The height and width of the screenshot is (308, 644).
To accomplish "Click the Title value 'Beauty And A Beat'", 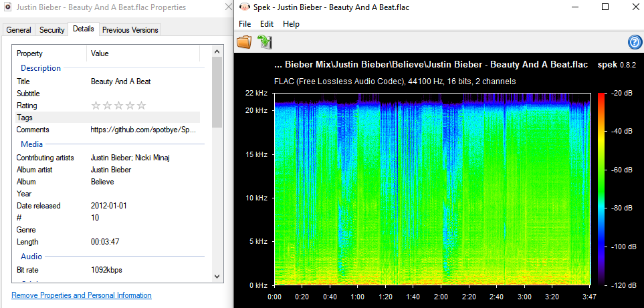I will 121,82.
